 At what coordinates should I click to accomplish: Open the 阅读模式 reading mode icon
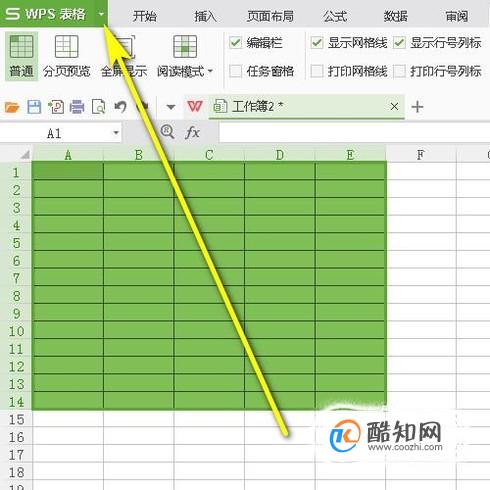[185, 47]
